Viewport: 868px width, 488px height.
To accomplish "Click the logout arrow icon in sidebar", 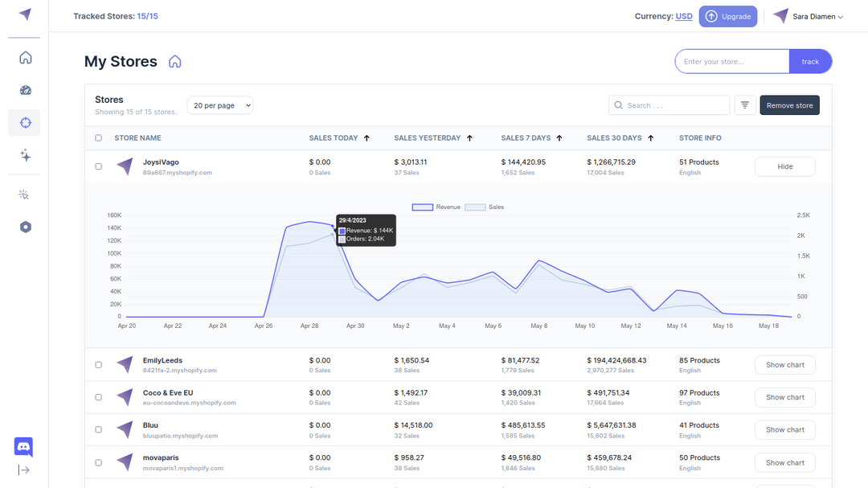I will pos(24,469).
